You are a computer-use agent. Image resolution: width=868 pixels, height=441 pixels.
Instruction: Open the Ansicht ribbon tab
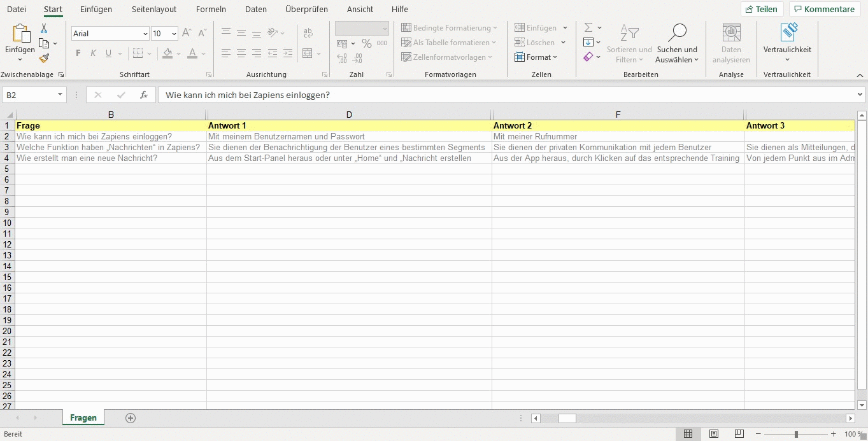click(x=360, y=10)
